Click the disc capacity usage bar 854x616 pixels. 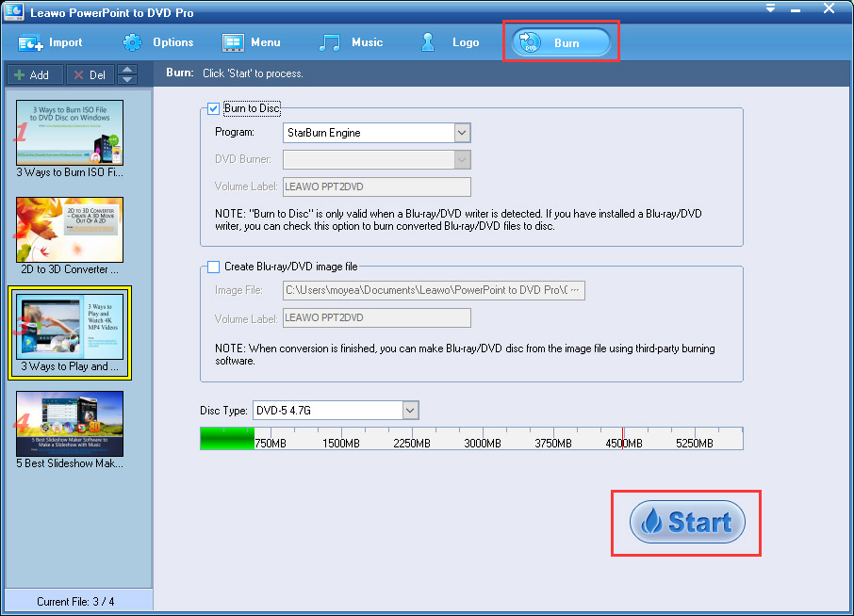(x=470, y=439)
